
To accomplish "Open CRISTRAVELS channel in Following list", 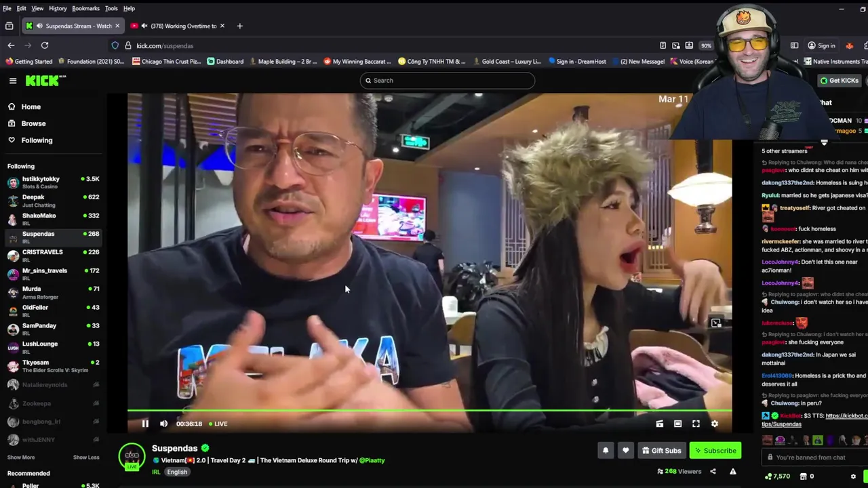I will tap(53, 256).
